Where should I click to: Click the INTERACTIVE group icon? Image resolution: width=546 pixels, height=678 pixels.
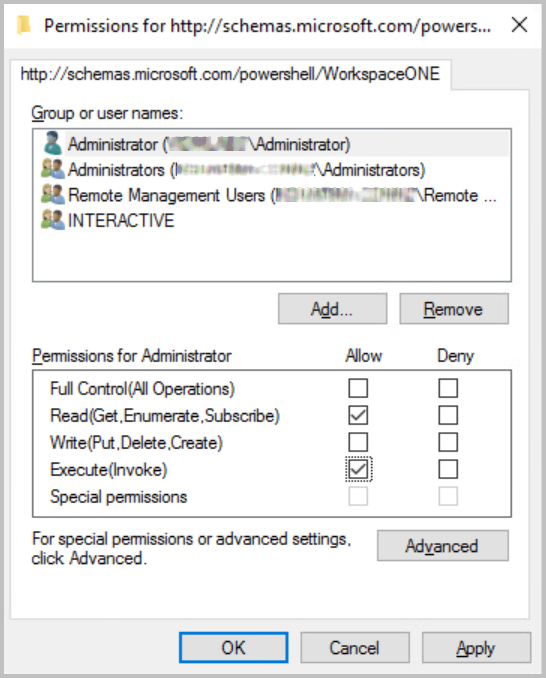[x=53, y=220]
